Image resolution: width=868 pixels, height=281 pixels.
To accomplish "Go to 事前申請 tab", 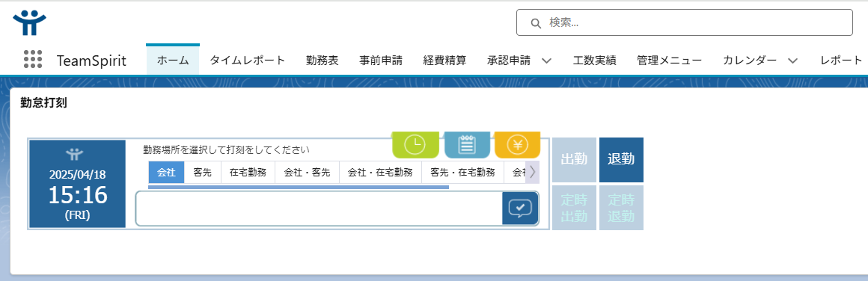I will coord(381,61).
